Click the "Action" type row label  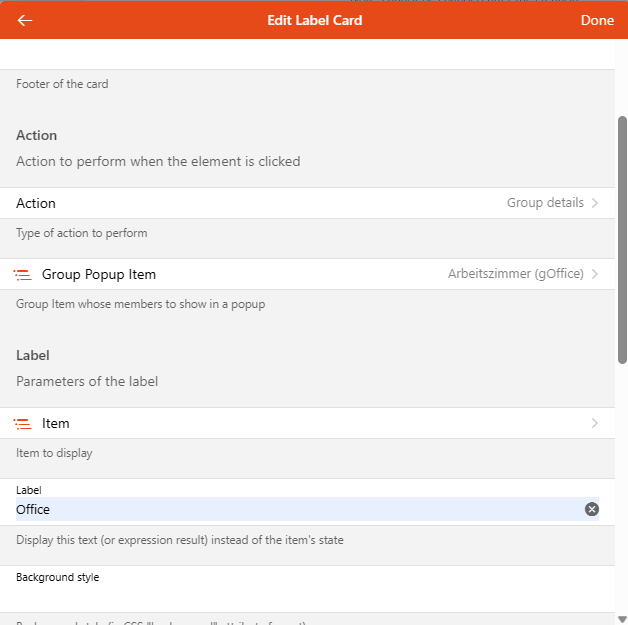pyautogui.click(x=36, y=203)
